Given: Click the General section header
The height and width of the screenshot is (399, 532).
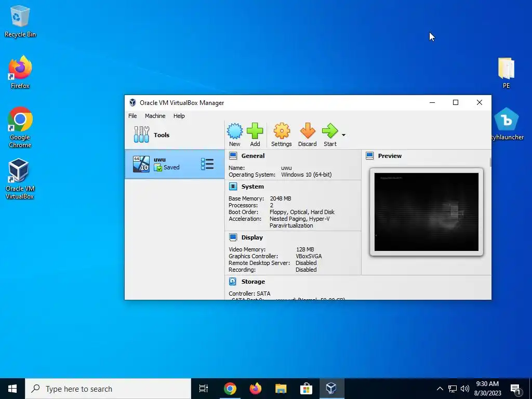Looking at the screenshot, I should 253,156.
